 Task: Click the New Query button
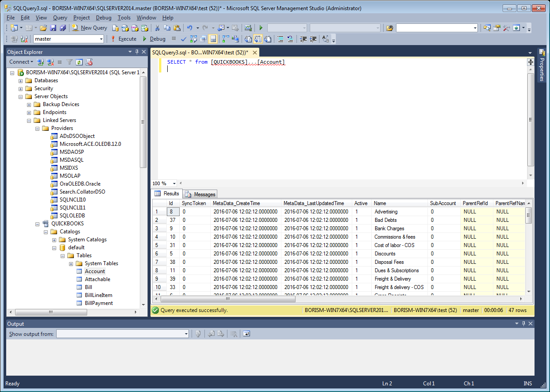90,28
